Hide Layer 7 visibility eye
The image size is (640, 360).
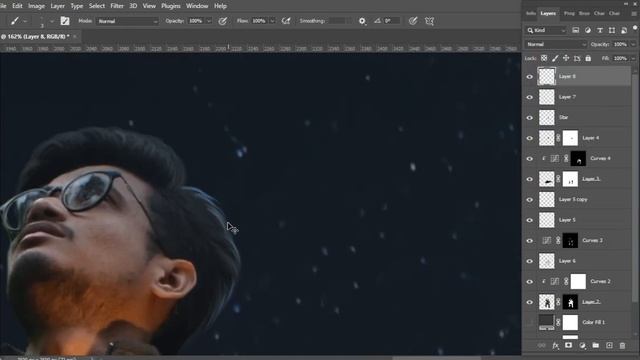tap(530, 97)
